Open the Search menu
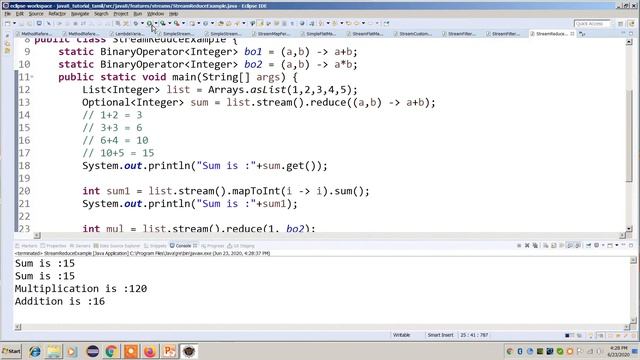 coord(101,13)
